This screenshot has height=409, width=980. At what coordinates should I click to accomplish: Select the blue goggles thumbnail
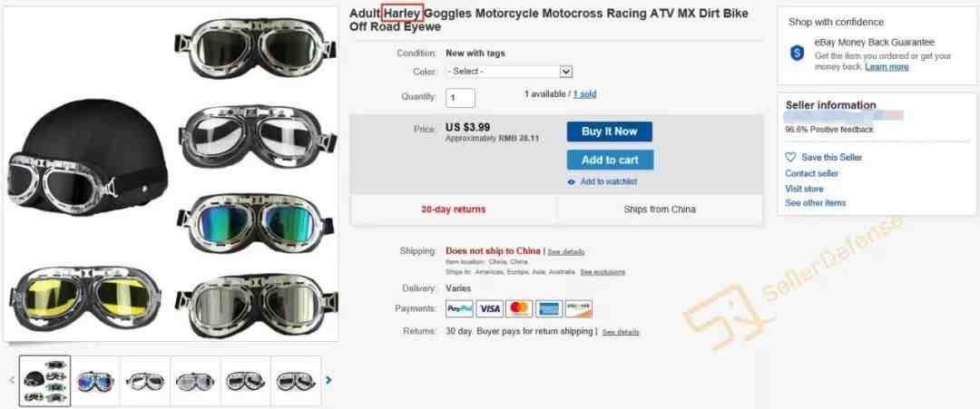click(95, 381)
